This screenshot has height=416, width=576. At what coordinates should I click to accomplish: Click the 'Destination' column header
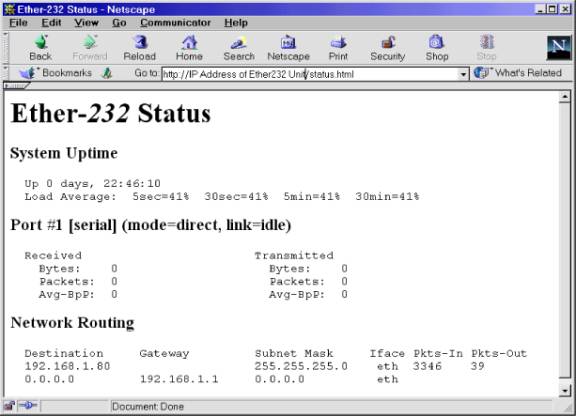point(64,354)
